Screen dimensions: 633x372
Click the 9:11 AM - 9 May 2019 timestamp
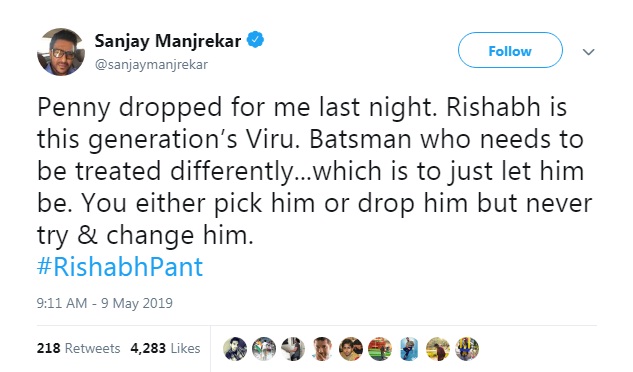[105, 303]
